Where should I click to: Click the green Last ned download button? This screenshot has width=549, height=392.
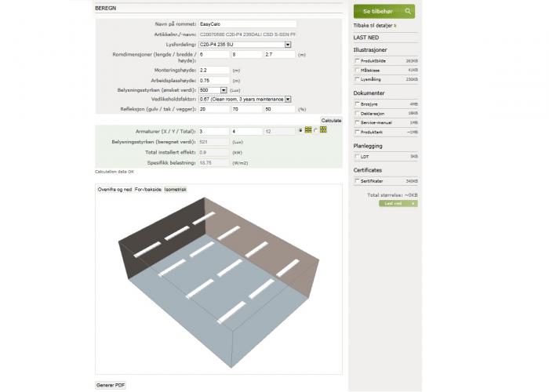[x=398, y=203]
